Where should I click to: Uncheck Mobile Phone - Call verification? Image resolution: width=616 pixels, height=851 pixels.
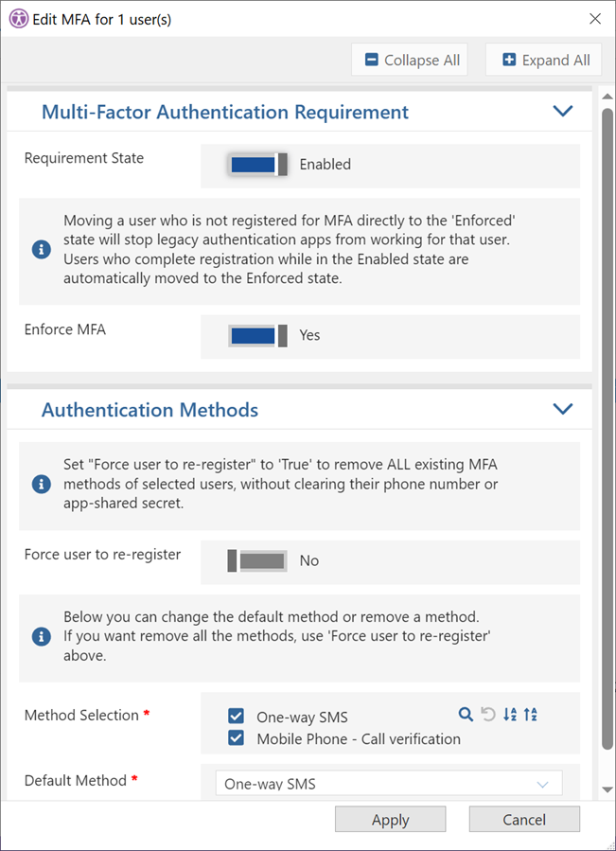tap(237, 738)
